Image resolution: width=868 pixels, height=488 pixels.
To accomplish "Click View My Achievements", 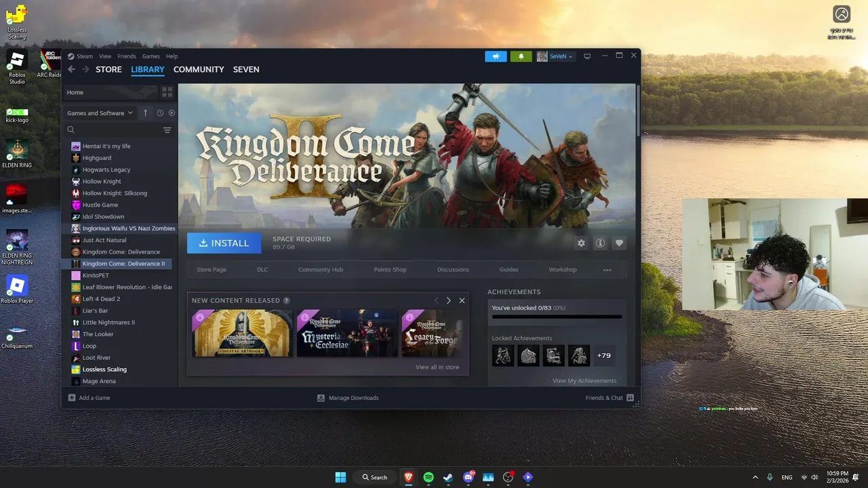I will [x=585, y=381].
